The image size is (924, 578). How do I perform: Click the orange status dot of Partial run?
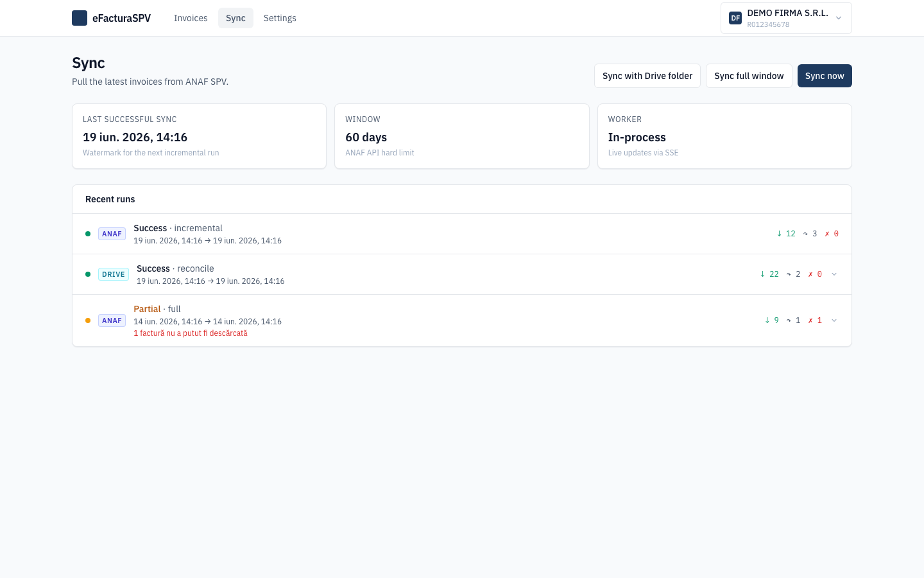(x=88, y=320)
